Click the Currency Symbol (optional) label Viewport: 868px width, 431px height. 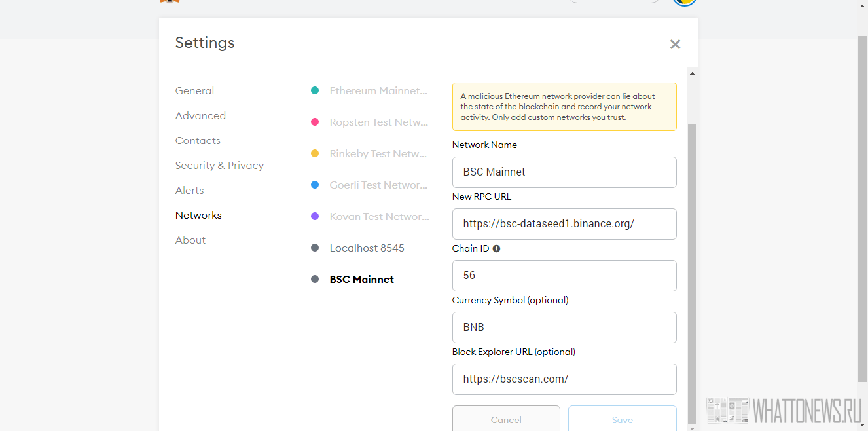[510, 301]
